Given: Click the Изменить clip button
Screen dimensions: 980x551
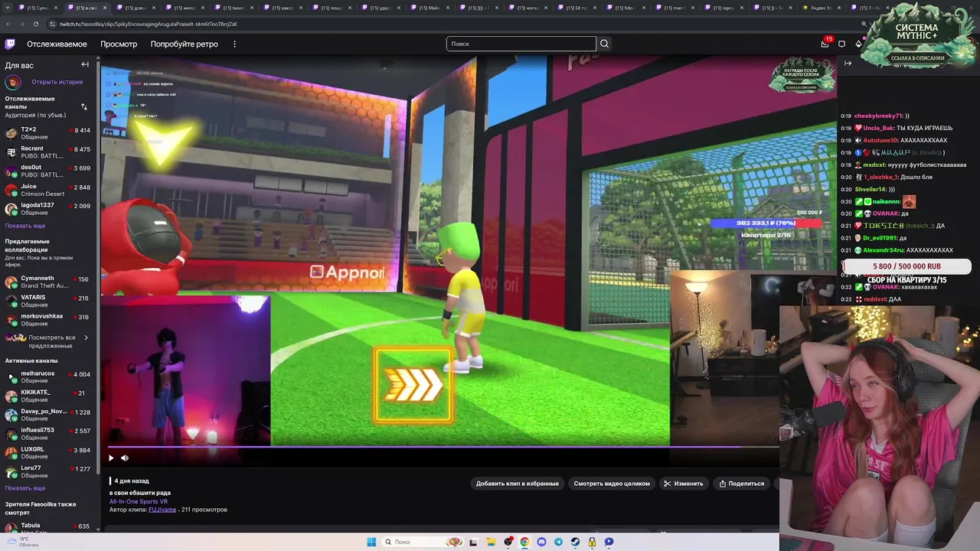Looking at the screenshot, I should (x=684, y=484).
